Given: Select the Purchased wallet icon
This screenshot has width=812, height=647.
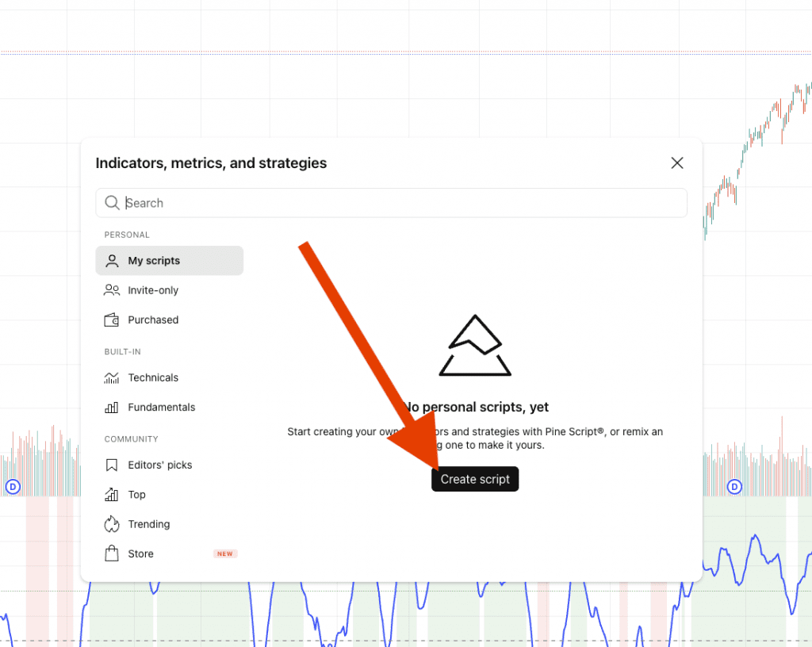Looking at the screenshot, I should 112,320.
